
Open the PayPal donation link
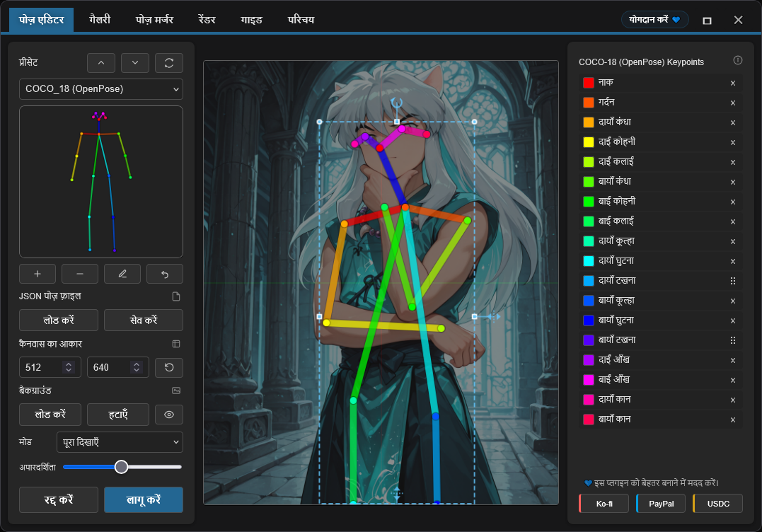[661, 504]
